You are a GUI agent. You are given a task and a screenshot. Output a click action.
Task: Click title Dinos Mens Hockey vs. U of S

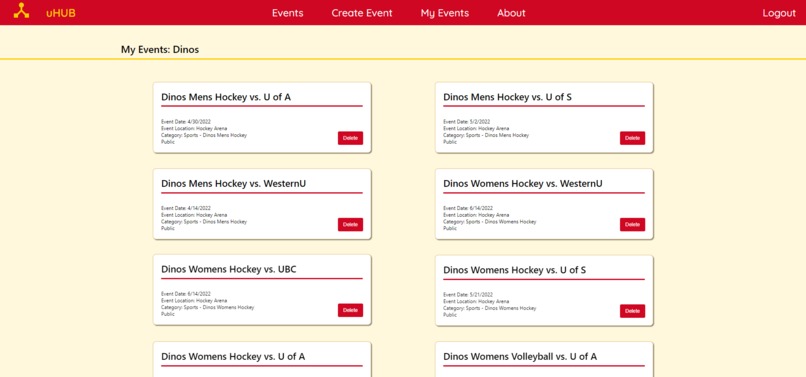pos(507,97)
